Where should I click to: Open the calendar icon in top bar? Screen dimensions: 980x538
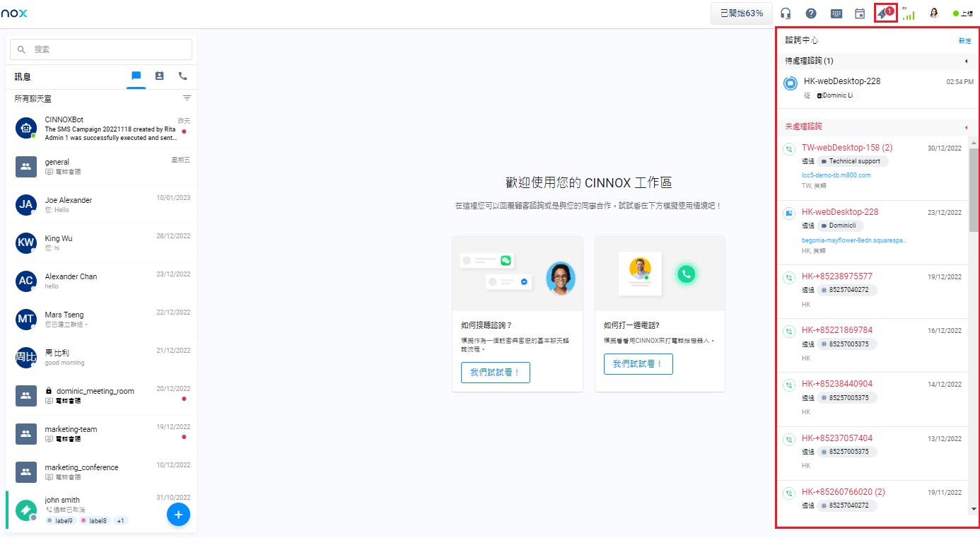pos(860,13)
